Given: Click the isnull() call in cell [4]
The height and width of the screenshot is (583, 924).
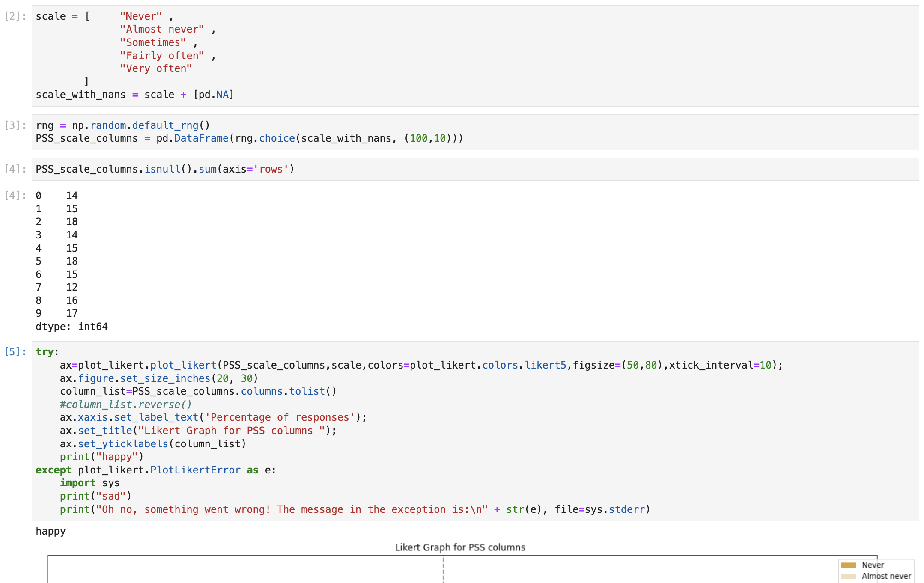Looking at the screenshot, I should 162,169.
